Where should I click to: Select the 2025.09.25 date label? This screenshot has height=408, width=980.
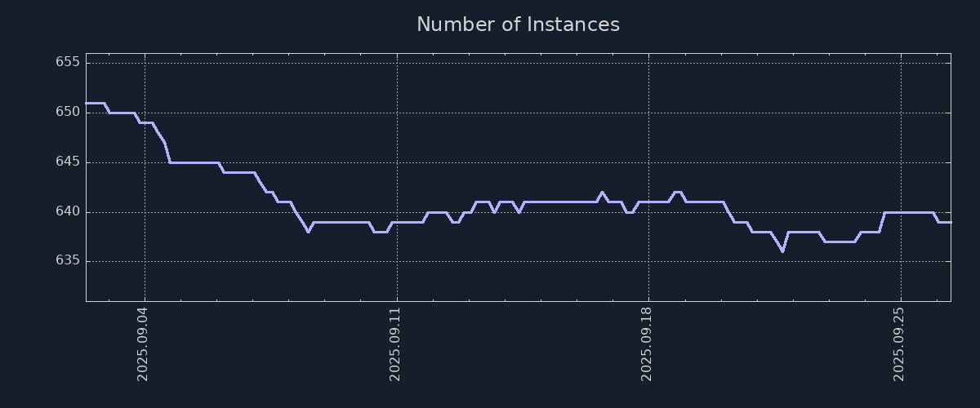[x=899, y=344]
